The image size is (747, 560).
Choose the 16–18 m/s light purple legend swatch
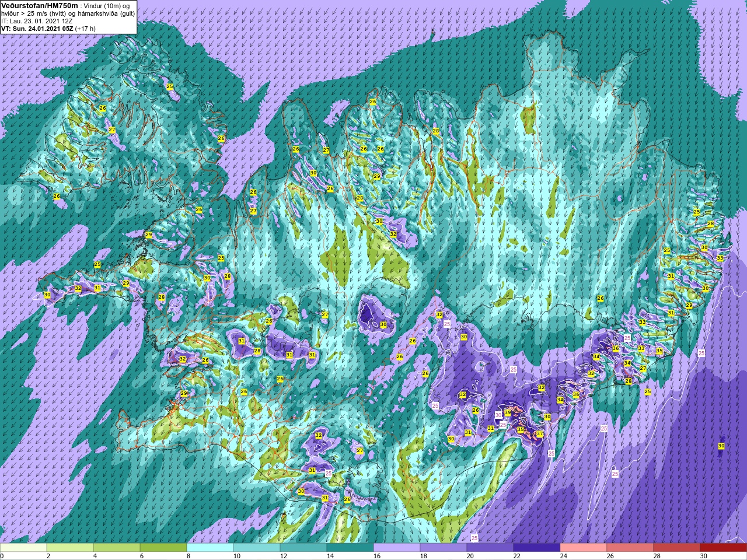tap(397, 548)
